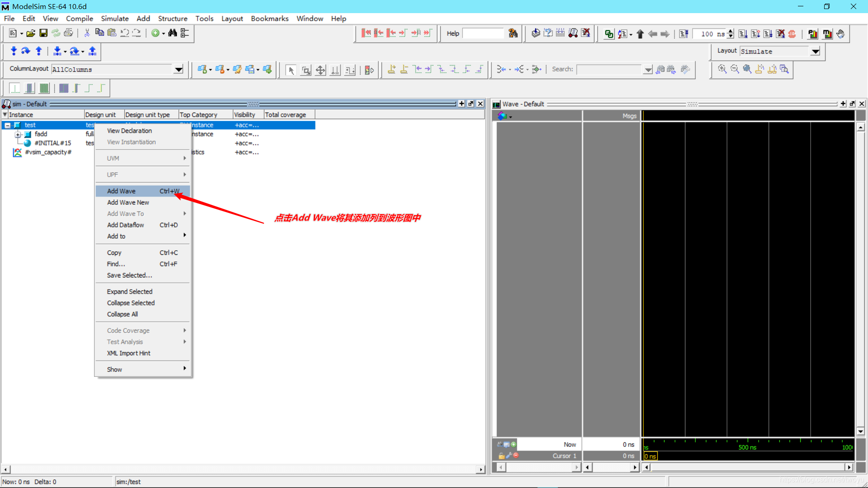This screenshot has width=868, height=488.
Task: Toggle the wave cursor lock icon beside Cursor 1
Action: pos(501,455)
